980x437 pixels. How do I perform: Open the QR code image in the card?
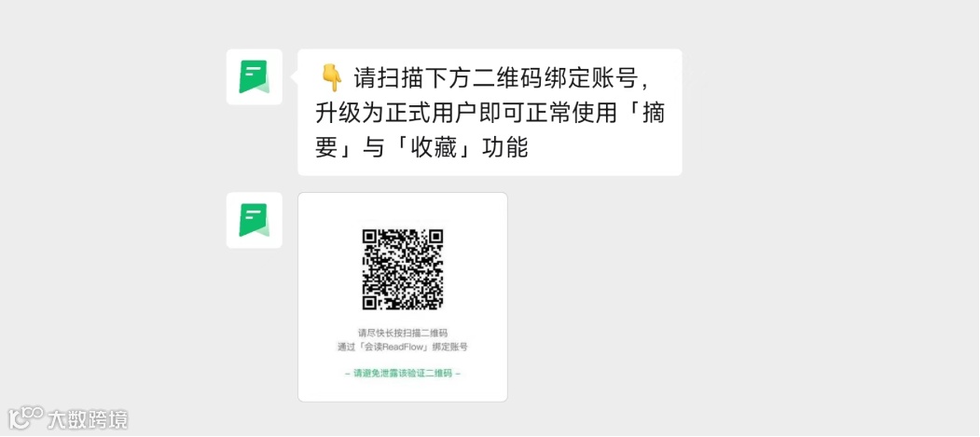[x=403, y=269]
